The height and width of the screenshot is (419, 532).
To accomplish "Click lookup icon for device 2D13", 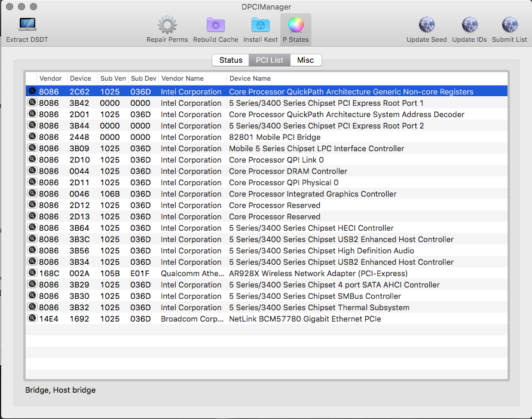I will pyautogui.click(x=32, y=216).
